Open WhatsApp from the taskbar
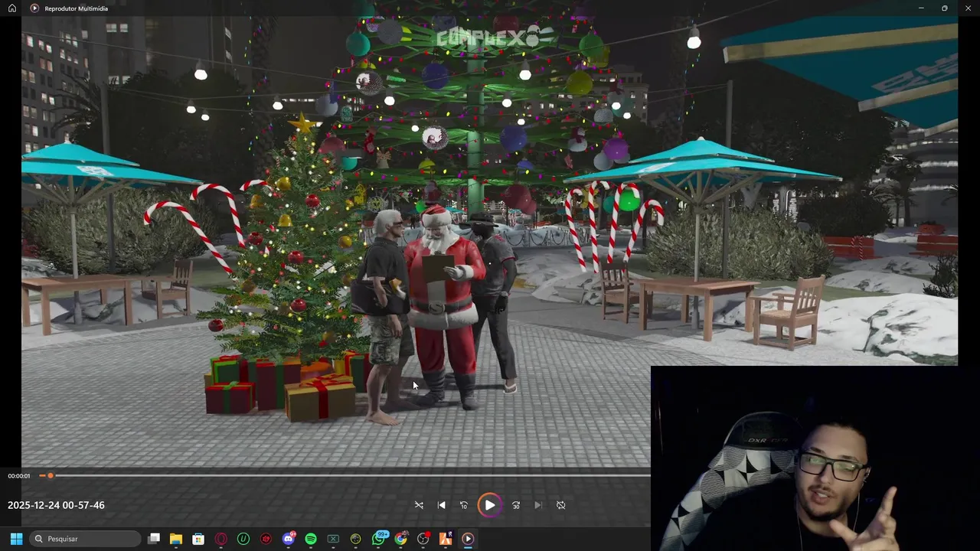The image size is (980, 551). tap(379, 539)
